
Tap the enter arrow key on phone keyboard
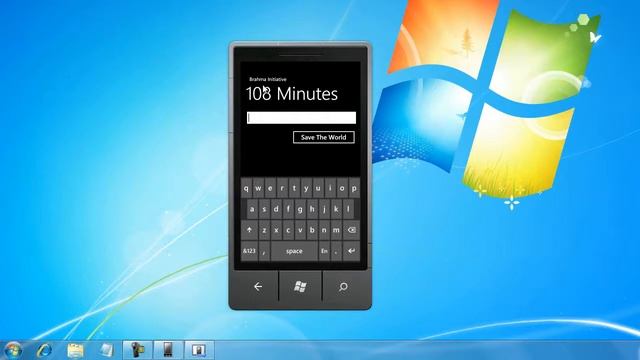click(x=351, y=251)
